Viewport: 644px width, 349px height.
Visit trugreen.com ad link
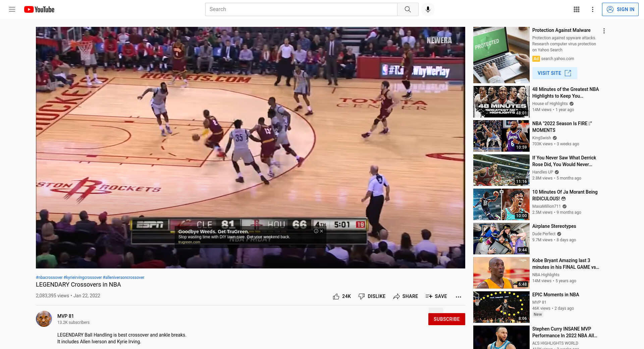tap(189, 242)
